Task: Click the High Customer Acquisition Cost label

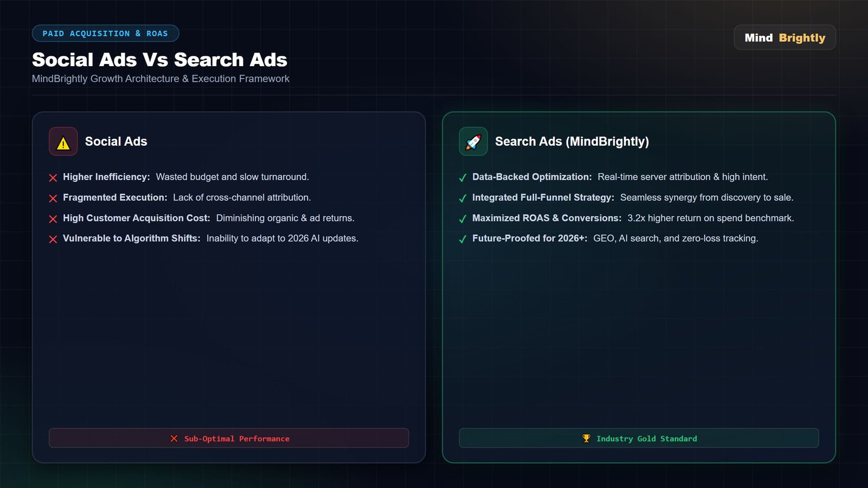Action: click(137, 218)
